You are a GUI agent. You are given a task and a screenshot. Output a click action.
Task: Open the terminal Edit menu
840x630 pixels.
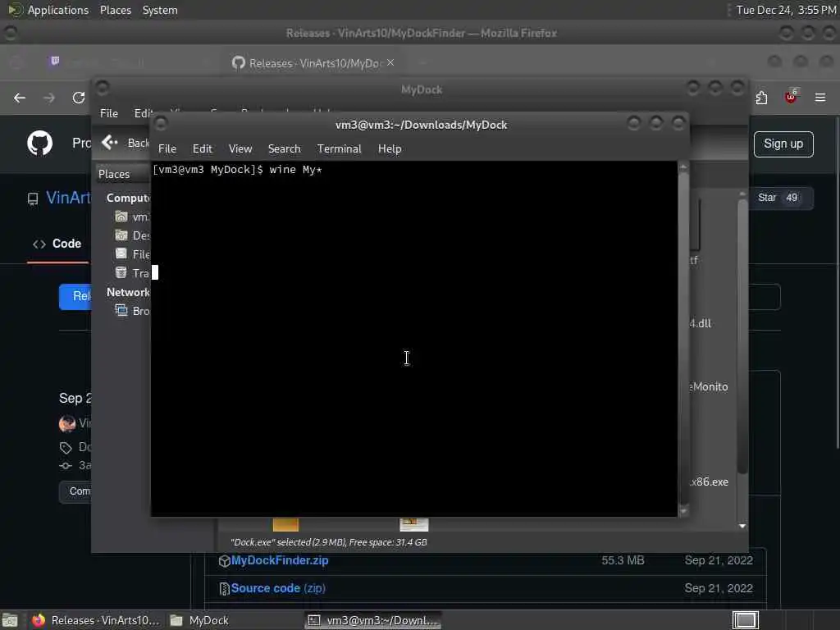[202, 149]
